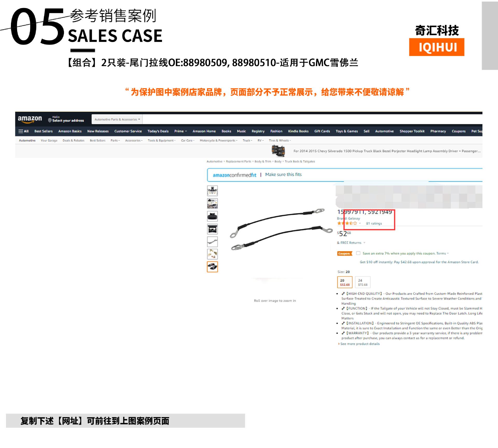Click into the Amazon search field
Viewport: 498px width, 448px height.
[311, 119]
